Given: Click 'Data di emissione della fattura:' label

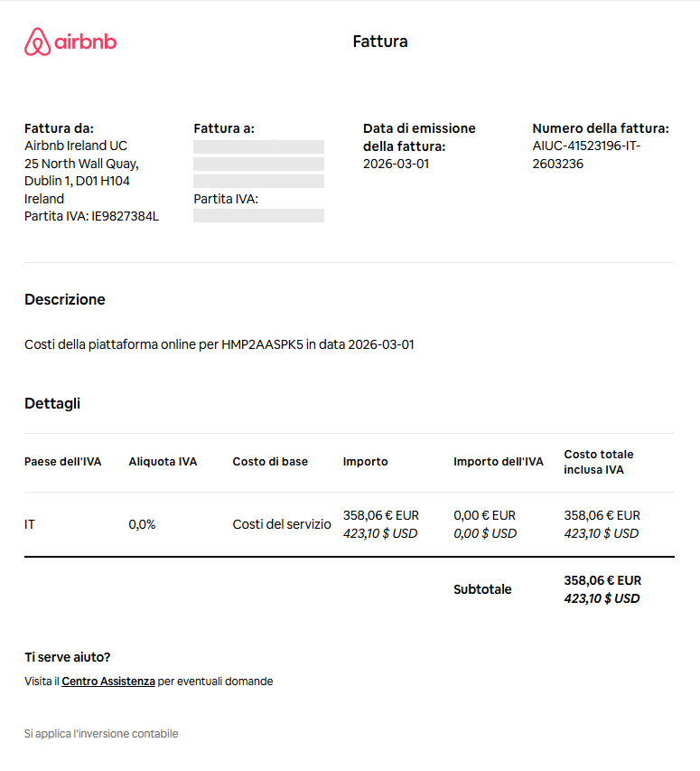Looking at the screenshot, I should pyautogui.click(x=419, y=137).
